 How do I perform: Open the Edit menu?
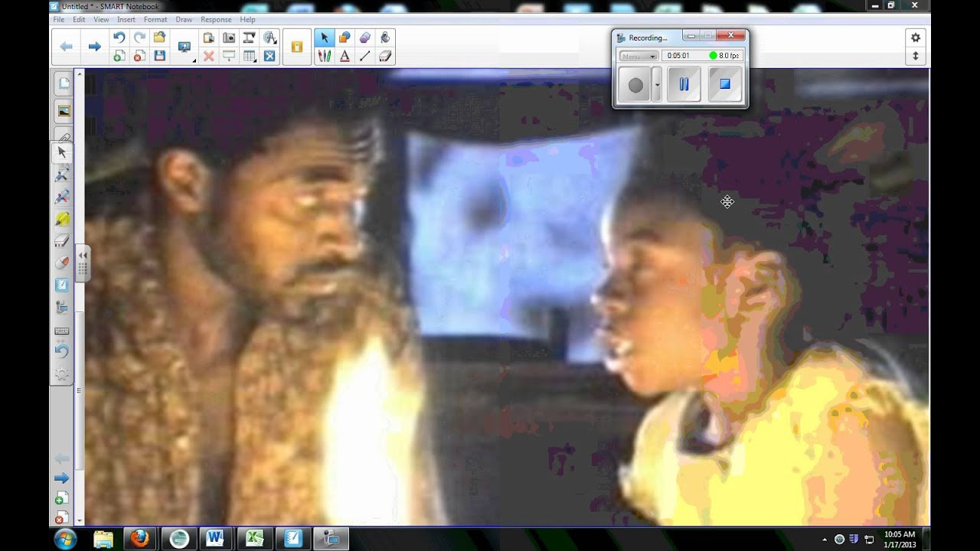point(79,19)
